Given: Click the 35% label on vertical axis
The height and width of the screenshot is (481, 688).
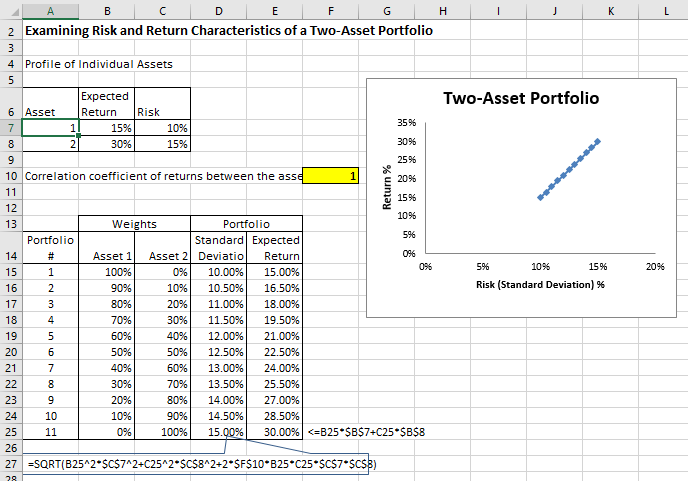Looking at the screenshot, I should 407,122.
